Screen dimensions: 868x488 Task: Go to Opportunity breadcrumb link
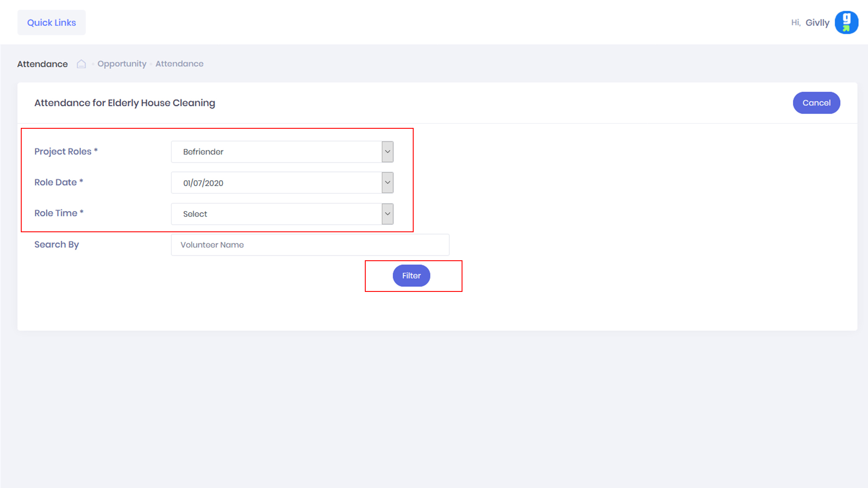[x=122, y=64]
